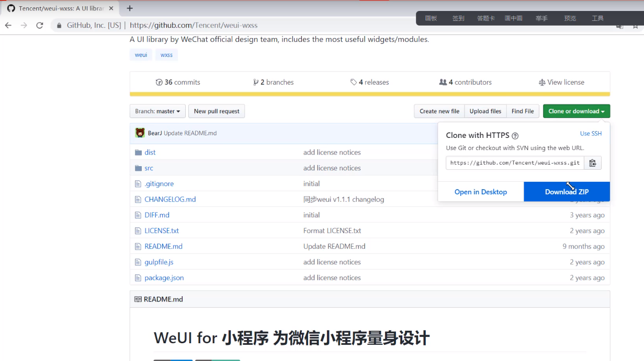
Task: Open the Branch: master dropdown
Action: pyautogui.click(x=157, y=111)
